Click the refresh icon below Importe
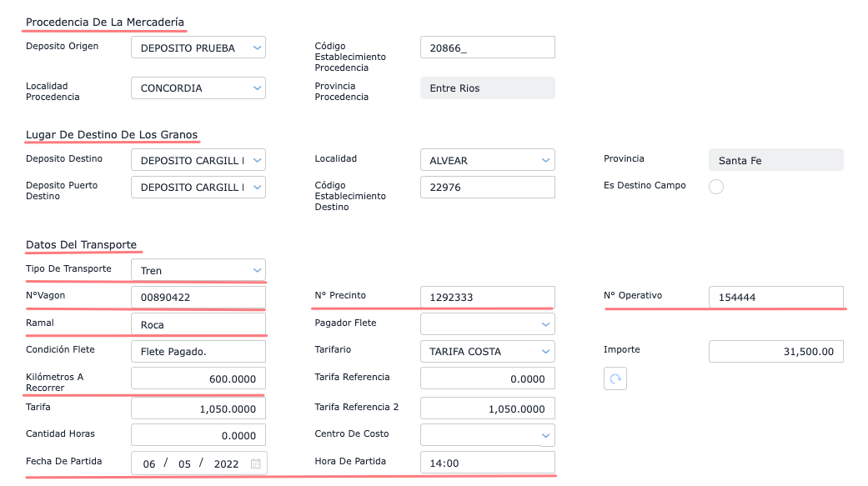The height and width of the screenshot is (486, 868). (615, 378)
